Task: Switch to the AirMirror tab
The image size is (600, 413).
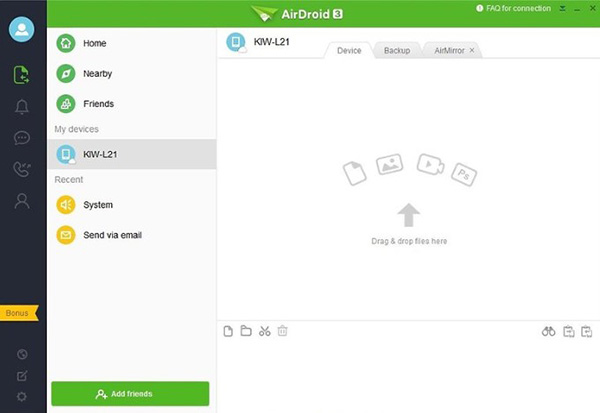Action: 449,51
